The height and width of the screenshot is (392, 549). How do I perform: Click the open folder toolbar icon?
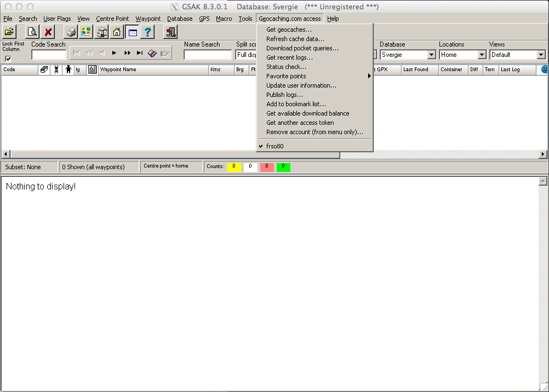point(10,32)
